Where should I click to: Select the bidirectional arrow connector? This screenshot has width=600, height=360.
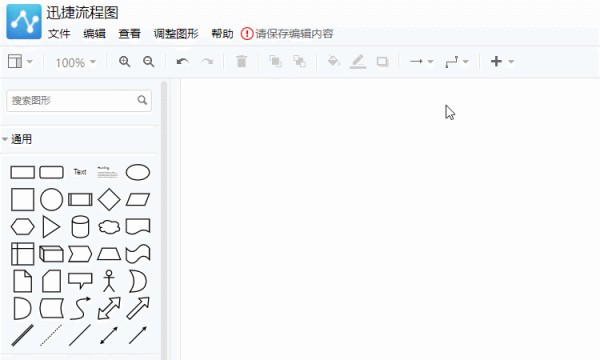(109, 336)
